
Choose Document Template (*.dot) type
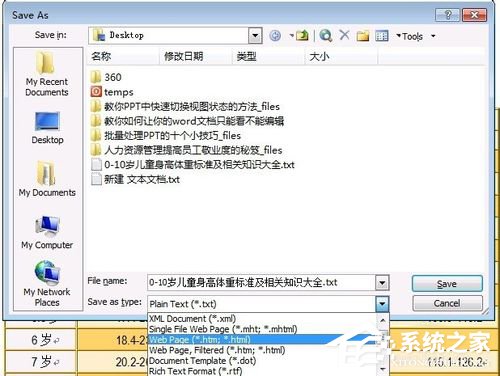[262, 361]
